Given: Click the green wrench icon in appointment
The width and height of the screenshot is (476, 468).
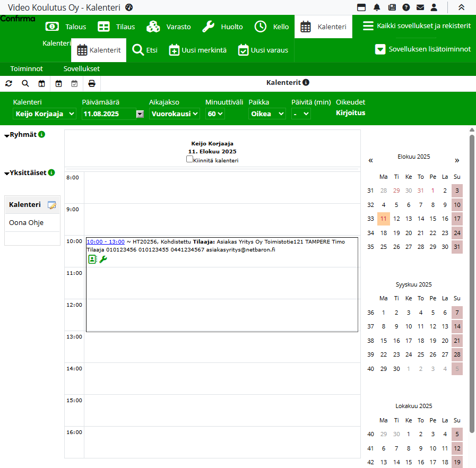Looking at the screenshot, I should click(103, 259).
